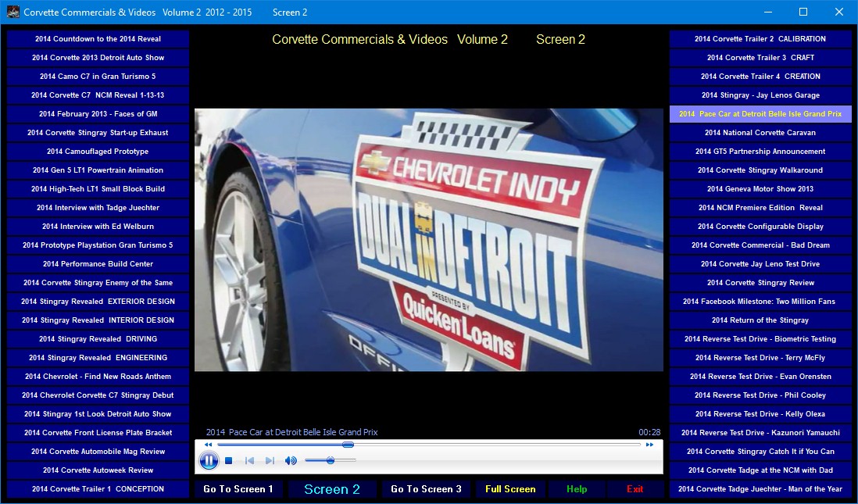This screenshot has height=504, width=858.
Task: Open 2014 Chevrolet - Find New Roads Anthem
Action: [98, 377]
